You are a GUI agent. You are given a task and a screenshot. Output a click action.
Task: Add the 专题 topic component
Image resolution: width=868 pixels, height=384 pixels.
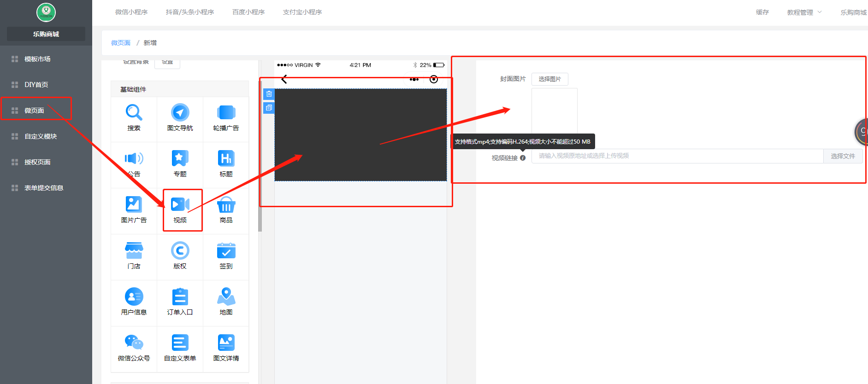[180, 165]
